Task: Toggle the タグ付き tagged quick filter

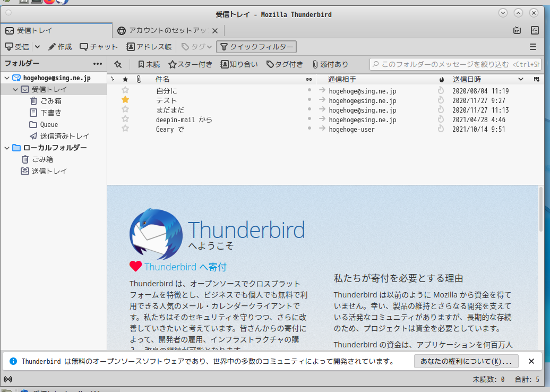Action: tap(285, 64)
